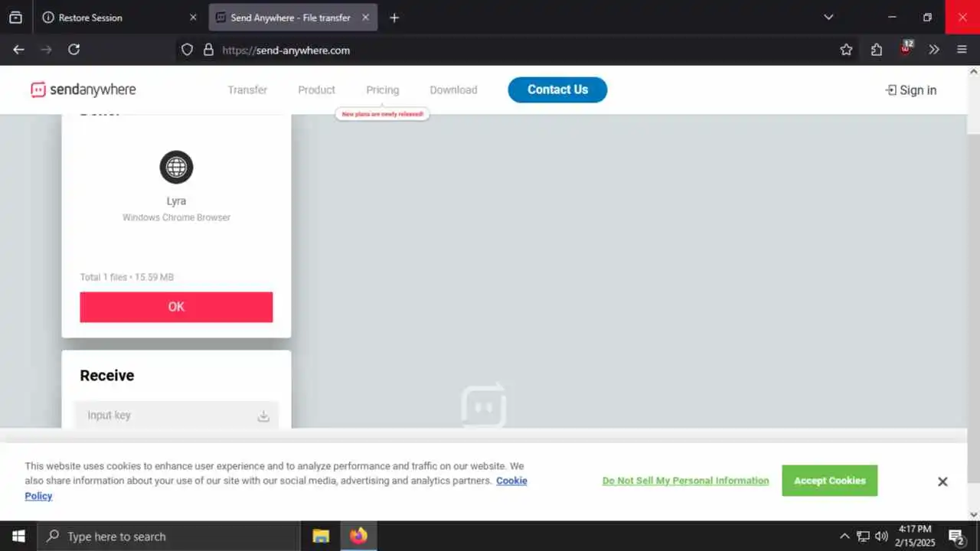The image size is (980, 551).
Task: Click the red OK button
Action: [176, 307]
